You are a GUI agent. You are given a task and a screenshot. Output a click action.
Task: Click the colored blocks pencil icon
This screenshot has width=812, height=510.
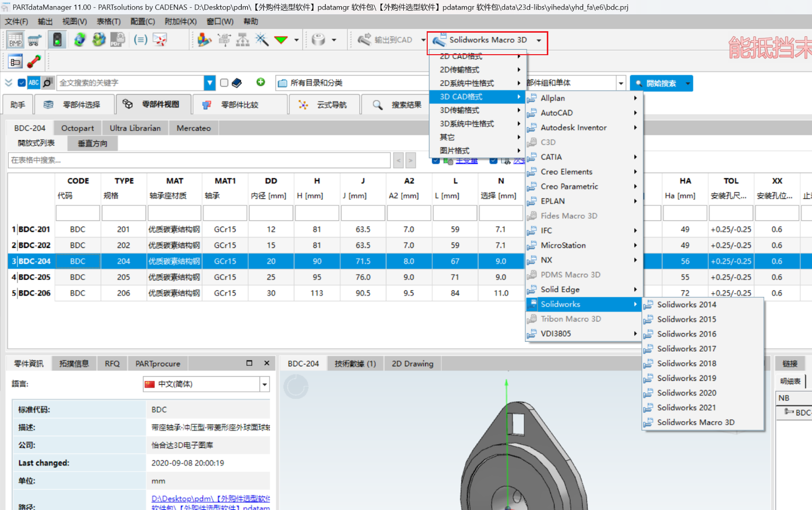204,40
